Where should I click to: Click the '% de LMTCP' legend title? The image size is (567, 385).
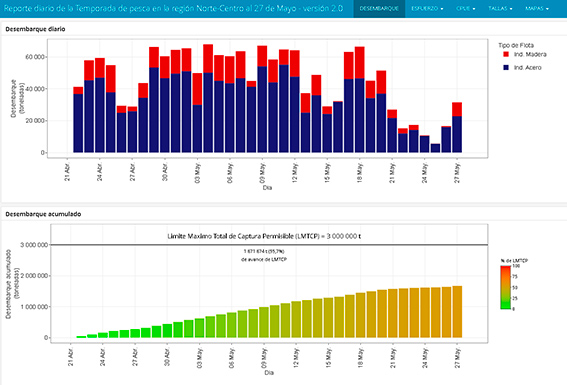(514, 261)
